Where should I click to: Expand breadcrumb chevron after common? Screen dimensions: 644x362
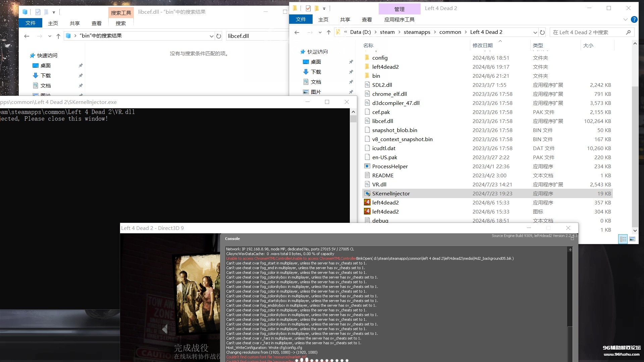click(466, 32)
